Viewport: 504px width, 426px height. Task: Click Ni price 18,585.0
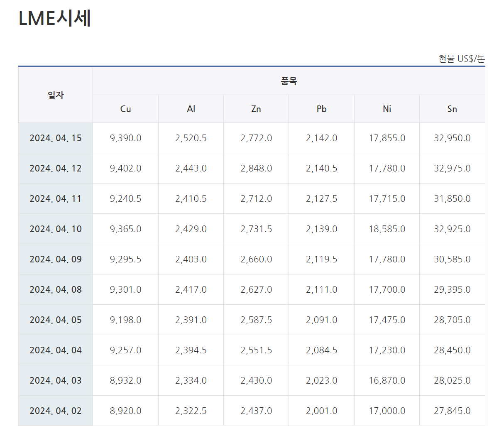click(387, 229)
